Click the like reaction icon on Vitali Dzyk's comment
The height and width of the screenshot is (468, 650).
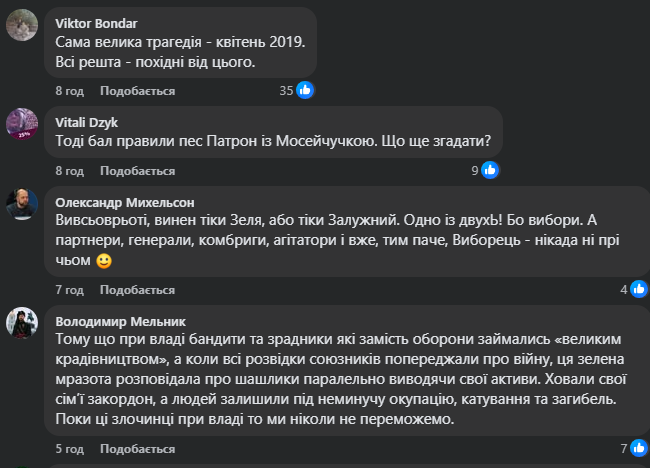click(x=490, y=170)
